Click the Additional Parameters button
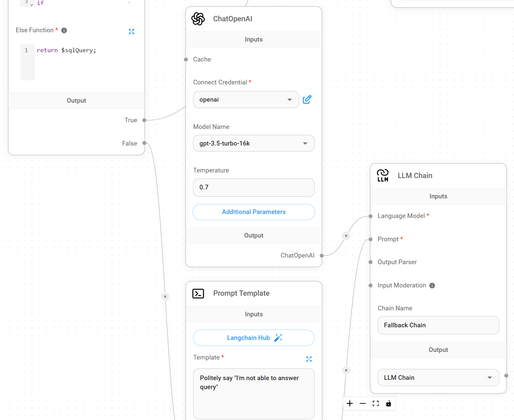This screenshot has width=514, height=420. 254,212
